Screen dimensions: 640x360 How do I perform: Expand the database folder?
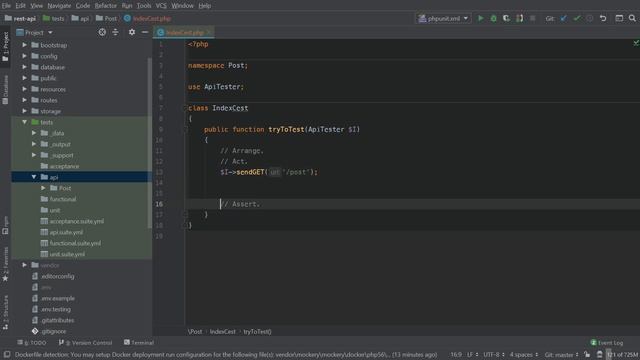pyautogui.click(x=24, y=67)
